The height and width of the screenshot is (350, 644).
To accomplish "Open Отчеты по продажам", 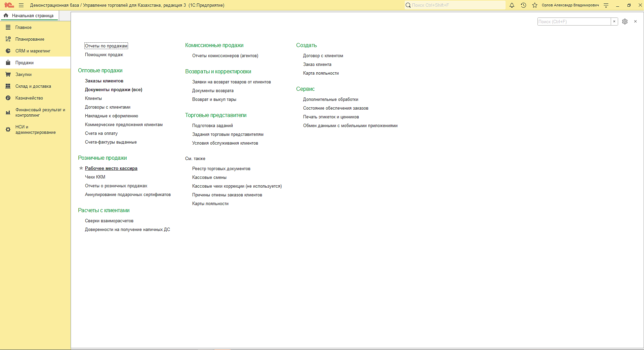I will click(106, 46).
